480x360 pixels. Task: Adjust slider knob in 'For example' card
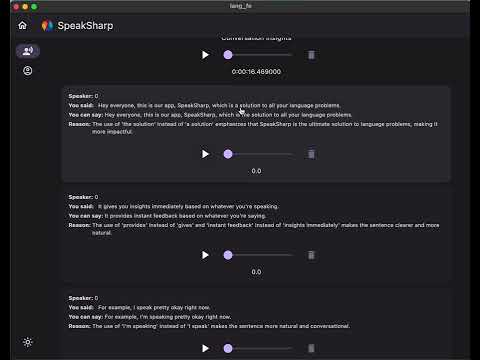click(228, 348)
